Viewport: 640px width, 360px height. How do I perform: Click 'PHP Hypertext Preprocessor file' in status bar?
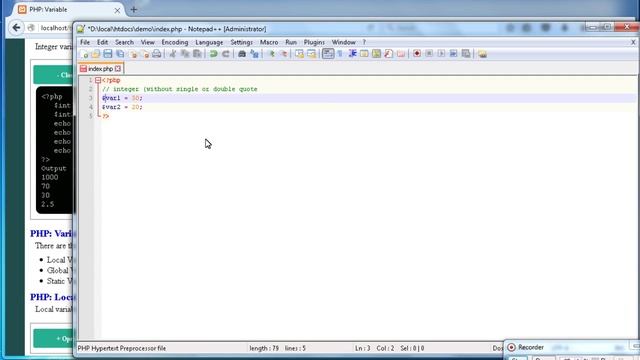122,348
